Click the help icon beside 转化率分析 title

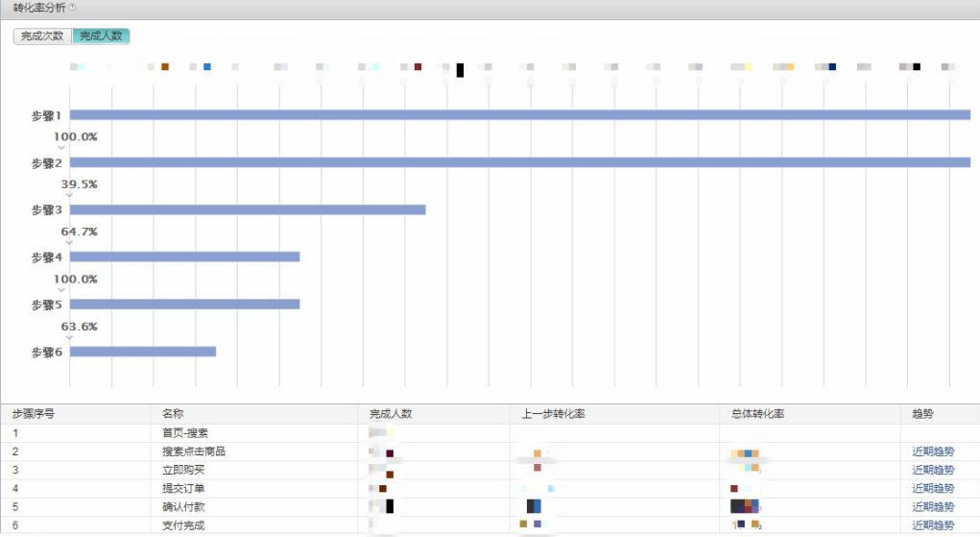74,8
